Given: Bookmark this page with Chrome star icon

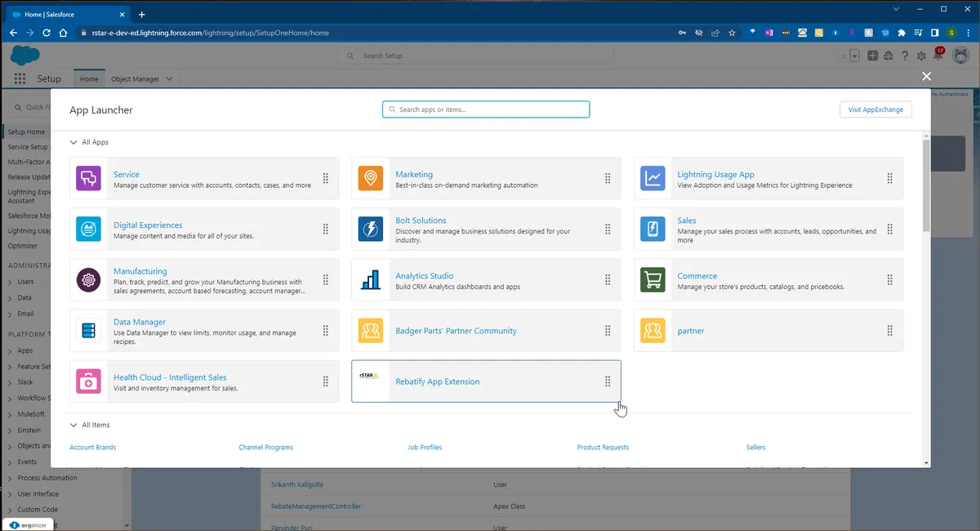Looking at the screenshot, I should (x=733, y=33).
